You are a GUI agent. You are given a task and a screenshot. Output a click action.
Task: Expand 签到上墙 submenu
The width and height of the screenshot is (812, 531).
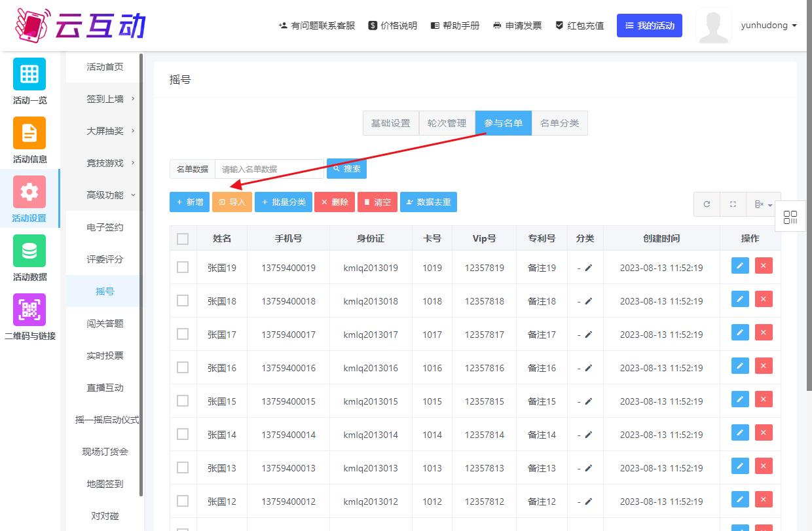[x=105, y=99]
